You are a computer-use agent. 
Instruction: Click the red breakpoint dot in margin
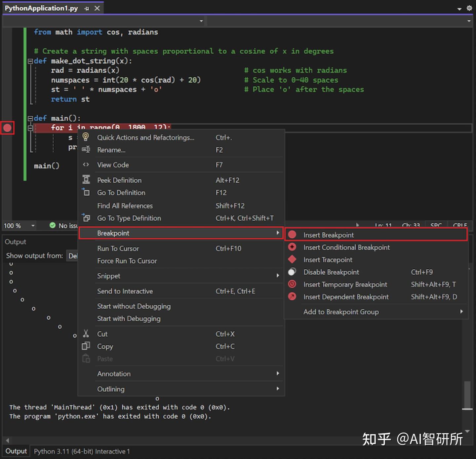(7, 128)
